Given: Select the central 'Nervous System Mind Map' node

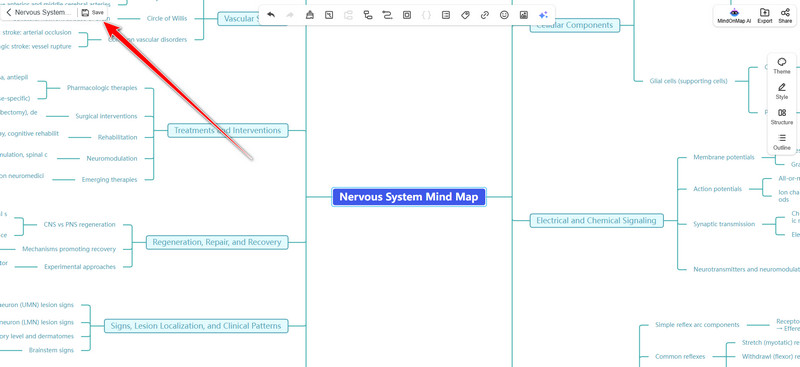Looking at the screenshot, I should (x=409, y=197).
